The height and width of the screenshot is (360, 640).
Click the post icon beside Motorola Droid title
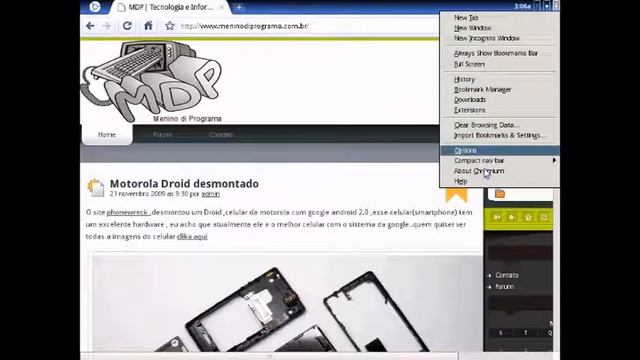tap(96, 188)
